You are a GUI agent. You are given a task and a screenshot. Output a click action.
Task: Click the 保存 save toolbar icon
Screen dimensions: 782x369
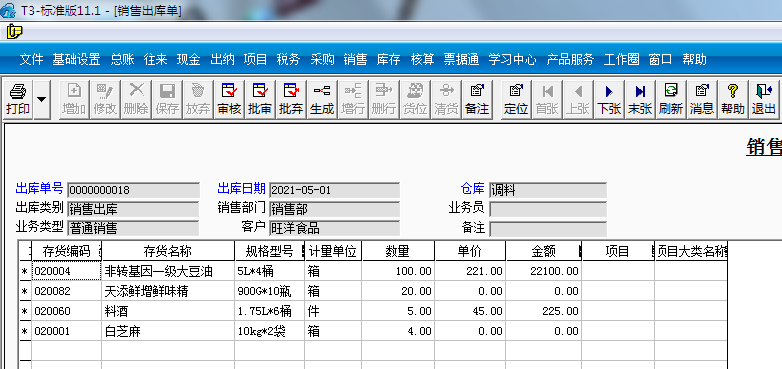[x=167, y=99]
